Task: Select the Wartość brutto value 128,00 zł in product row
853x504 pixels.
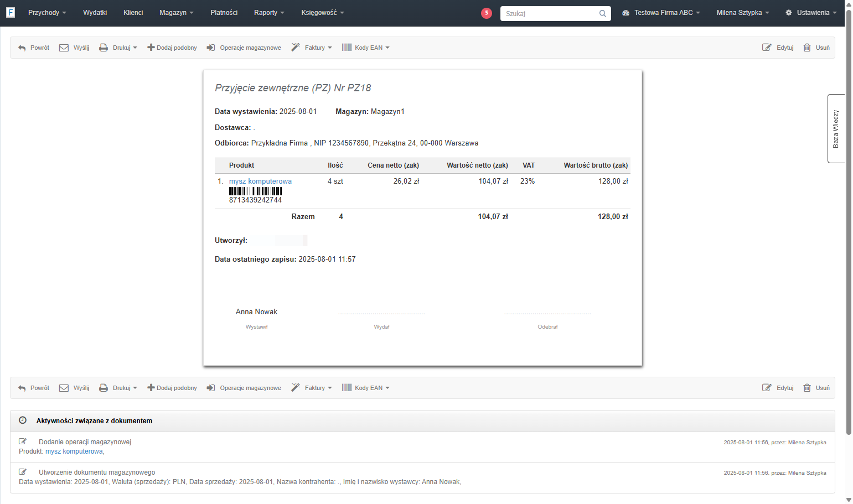Action: pos(613,181)
